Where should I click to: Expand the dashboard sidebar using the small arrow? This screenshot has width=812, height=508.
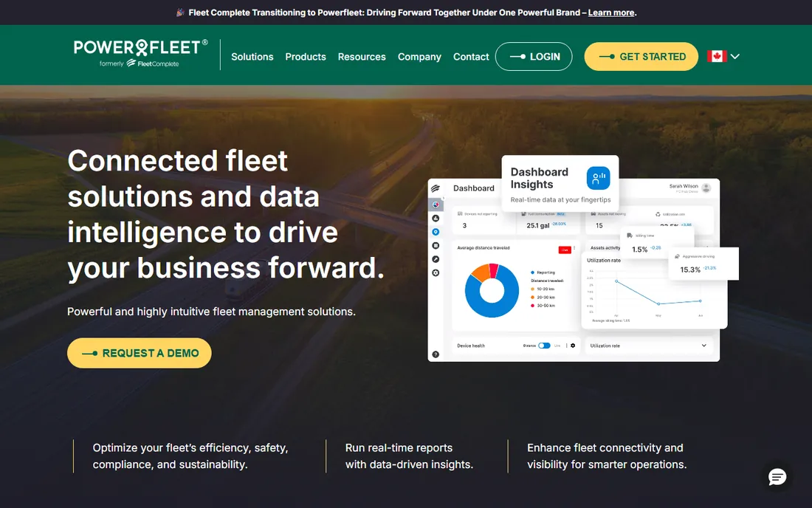click(x=443, y=198)
